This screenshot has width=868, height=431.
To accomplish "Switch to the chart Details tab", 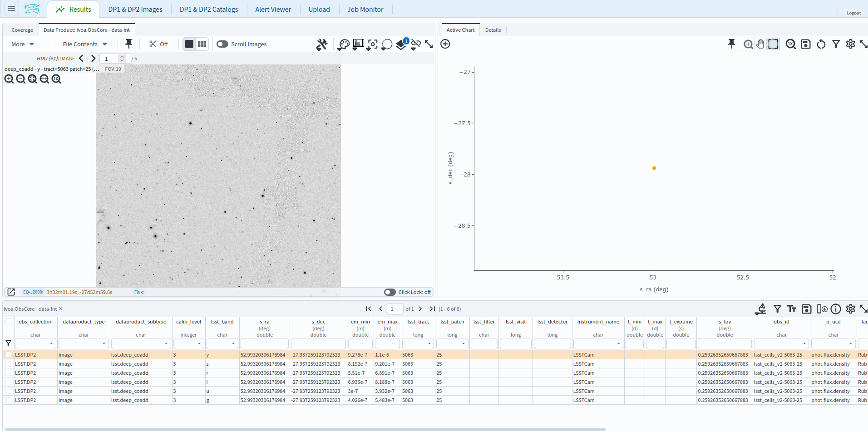I will tap(493, 30).
